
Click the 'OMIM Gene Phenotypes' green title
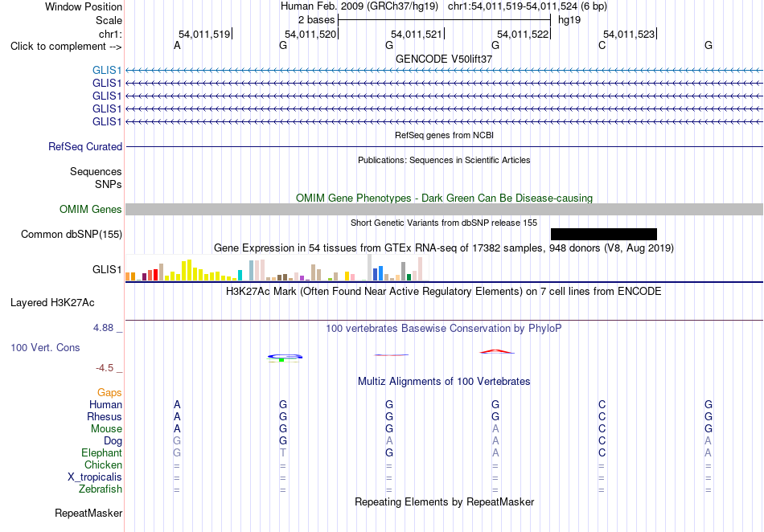[444, 198]
